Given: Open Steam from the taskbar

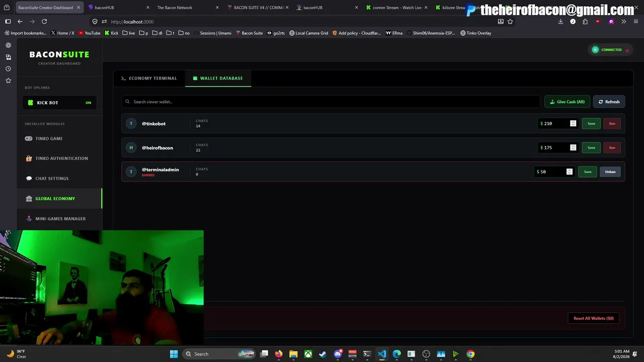Looking at the screenshot, I should [x=323, y=354].
